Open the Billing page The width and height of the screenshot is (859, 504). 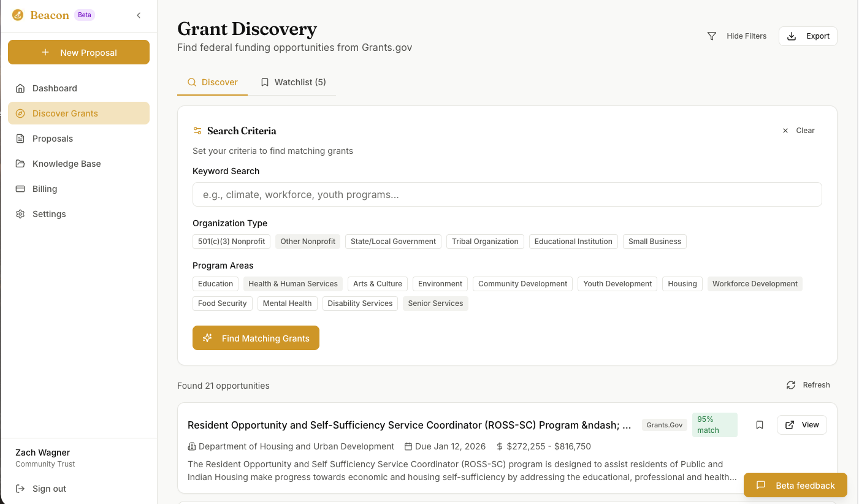click(x=78, y=189)
